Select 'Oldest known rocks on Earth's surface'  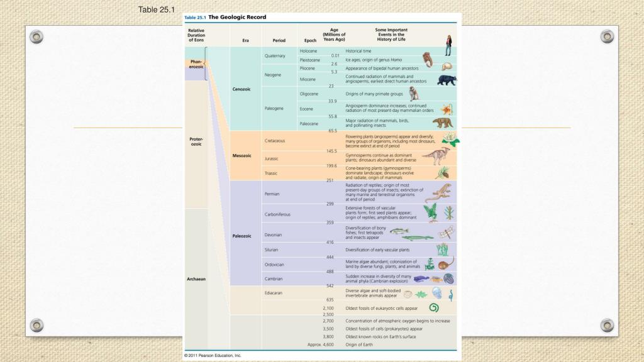(380, 337)
